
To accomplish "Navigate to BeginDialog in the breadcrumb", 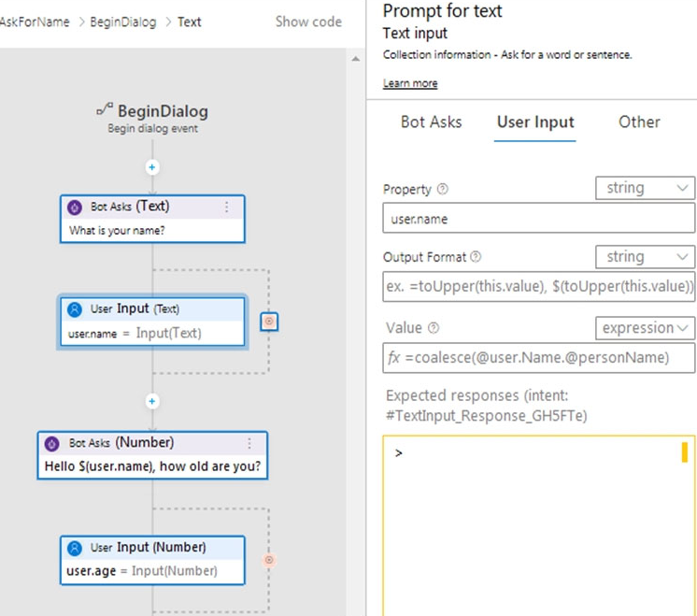I will pos(123,21).
